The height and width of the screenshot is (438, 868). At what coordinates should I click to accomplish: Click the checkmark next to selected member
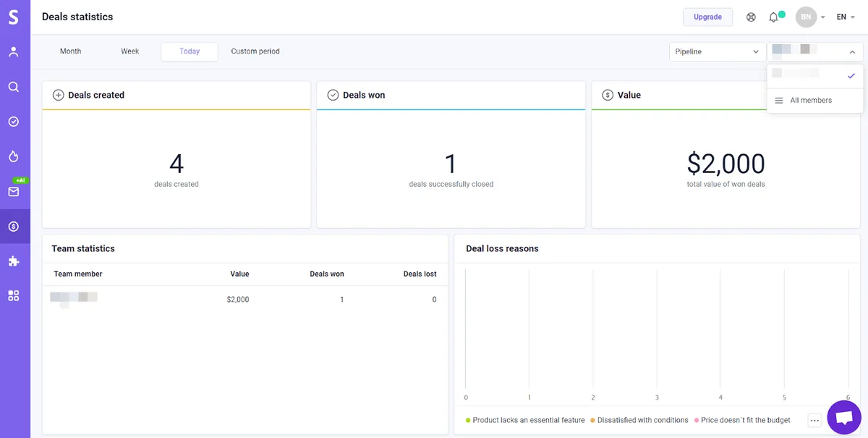[851, 74]
